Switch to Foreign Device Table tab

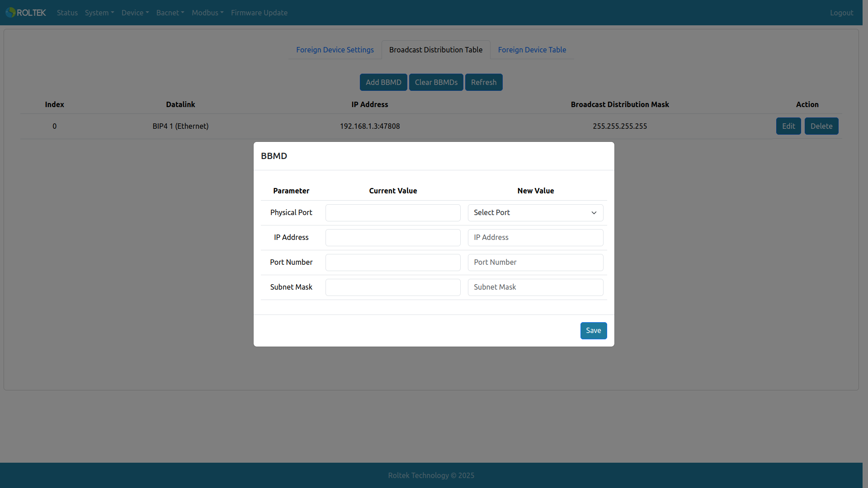point(532,50)
